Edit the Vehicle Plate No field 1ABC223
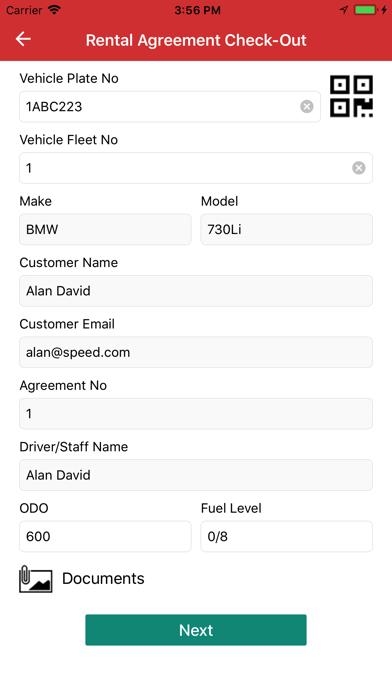 point(170,107)
